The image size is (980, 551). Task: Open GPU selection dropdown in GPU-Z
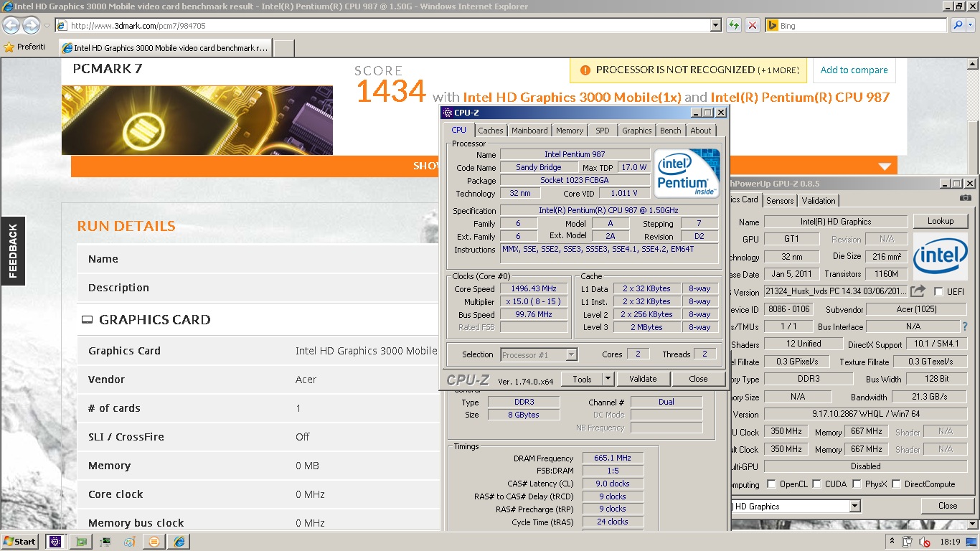click(855, 506)
